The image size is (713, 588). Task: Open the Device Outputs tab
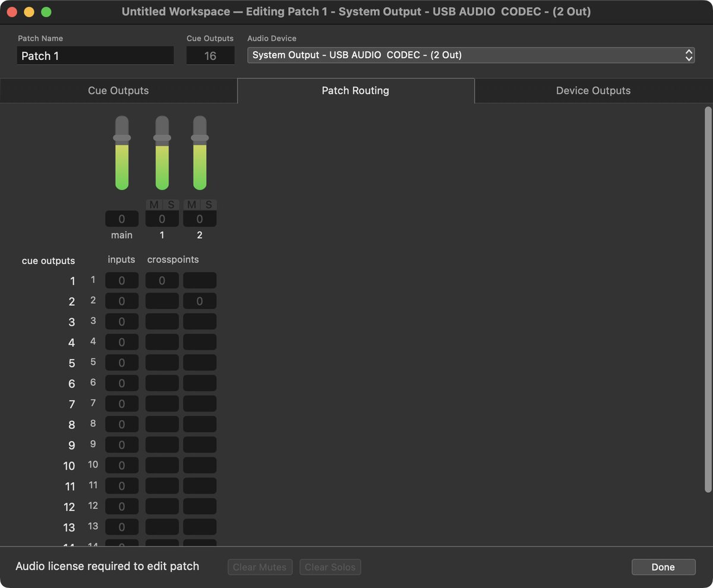[x=593, y=91]
